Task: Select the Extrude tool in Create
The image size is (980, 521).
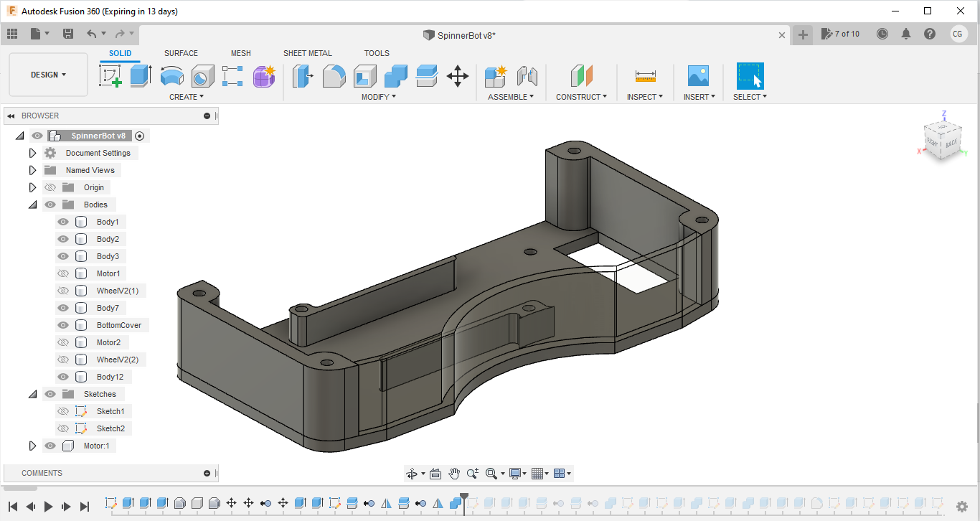Action: 141,75
